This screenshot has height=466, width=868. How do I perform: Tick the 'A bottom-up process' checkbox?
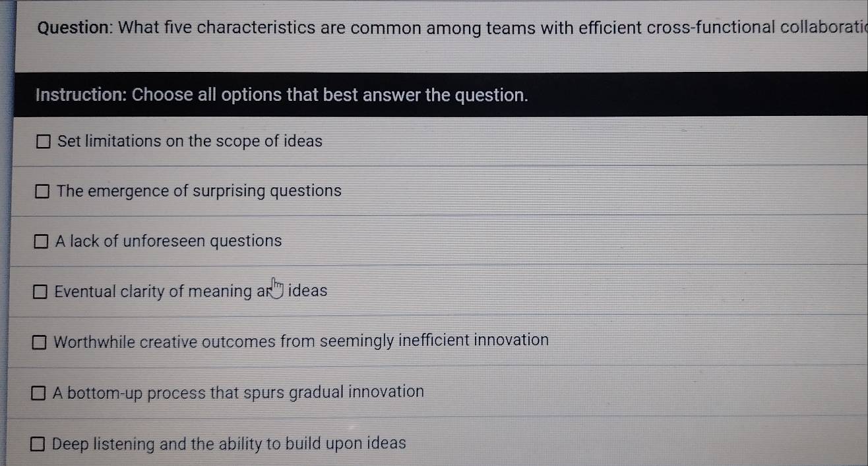point(39,393)
